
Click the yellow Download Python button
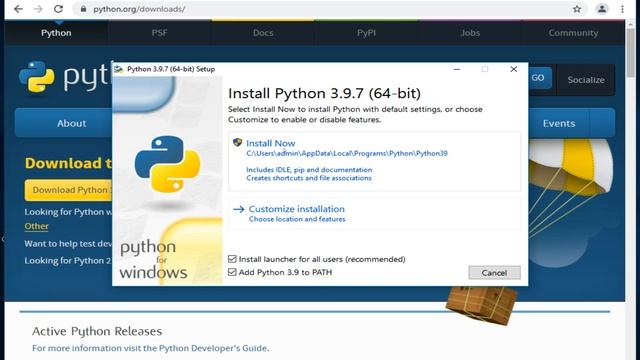(69, 190)
